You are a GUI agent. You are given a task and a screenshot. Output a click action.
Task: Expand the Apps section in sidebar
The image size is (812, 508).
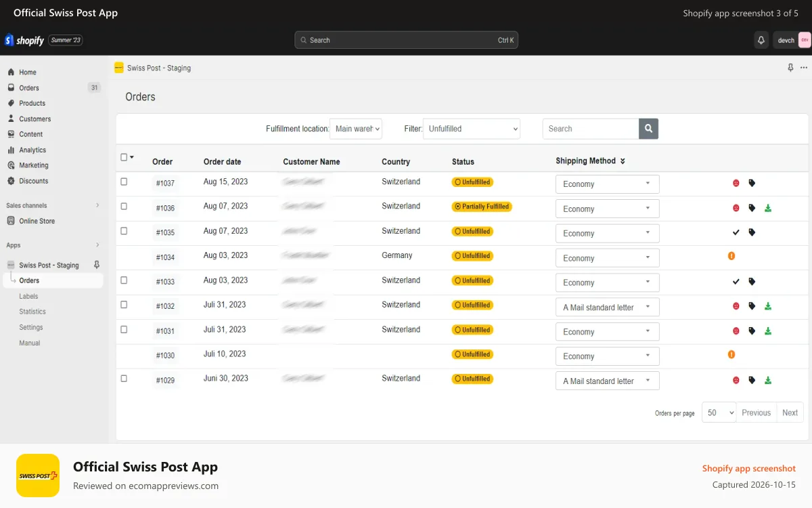click(97, 245)
